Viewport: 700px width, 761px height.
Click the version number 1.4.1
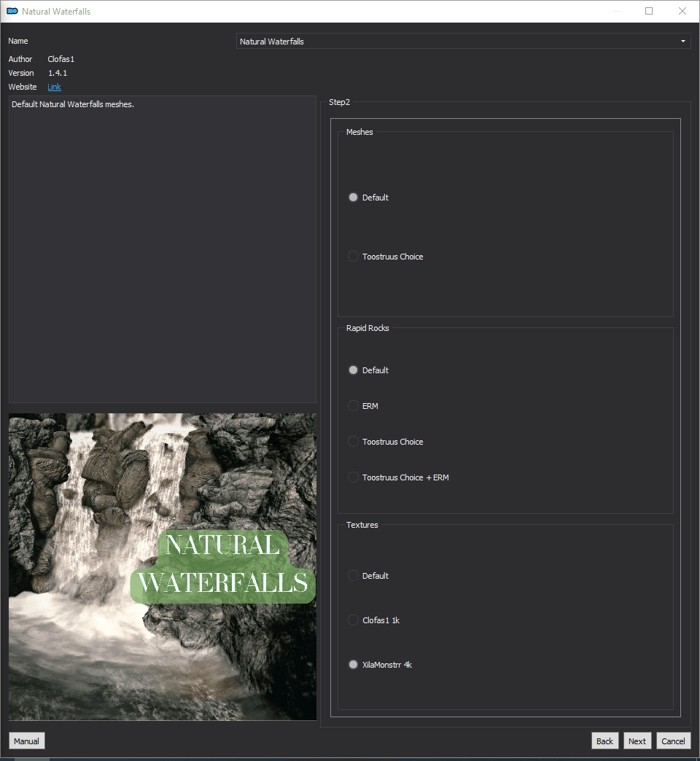click(x=58, y=74)
